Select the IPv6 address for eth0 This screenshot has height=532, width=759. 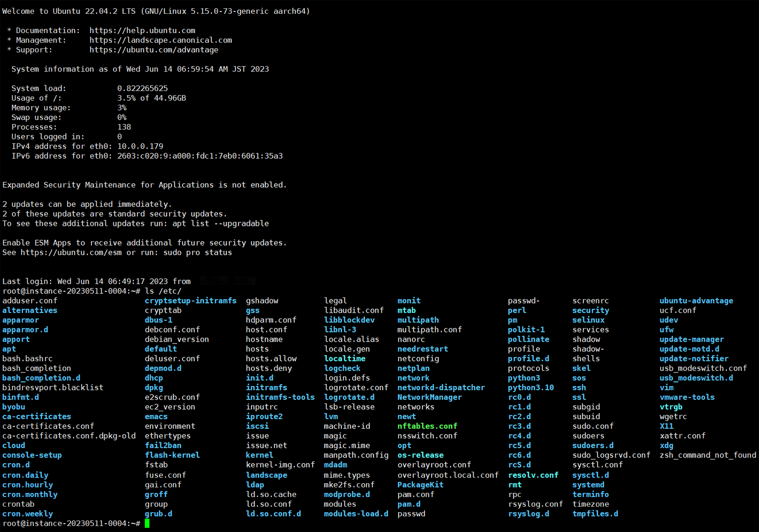200,156
